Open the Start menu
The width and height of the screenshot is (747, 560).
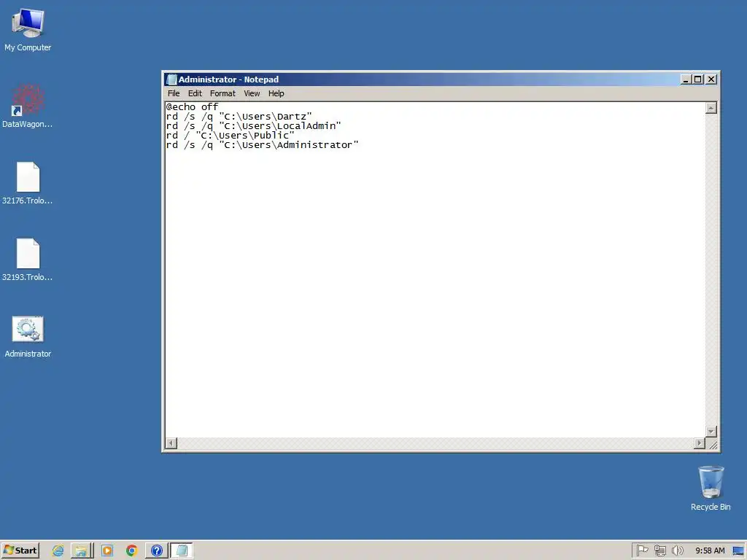click(20, 551)
